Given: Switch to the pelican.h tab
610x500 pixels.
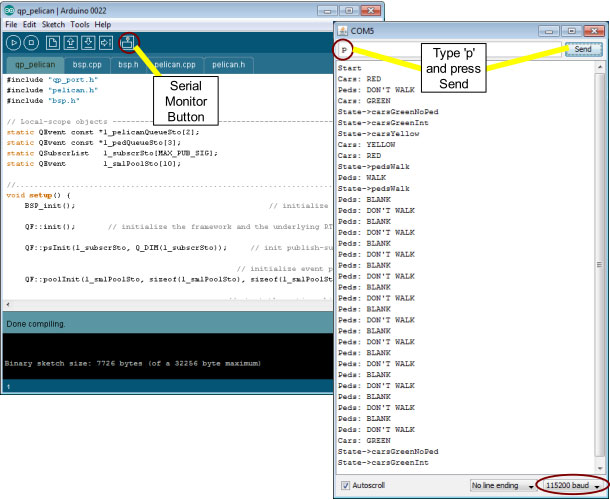Looking at the screenshot, I should (229, 64).
